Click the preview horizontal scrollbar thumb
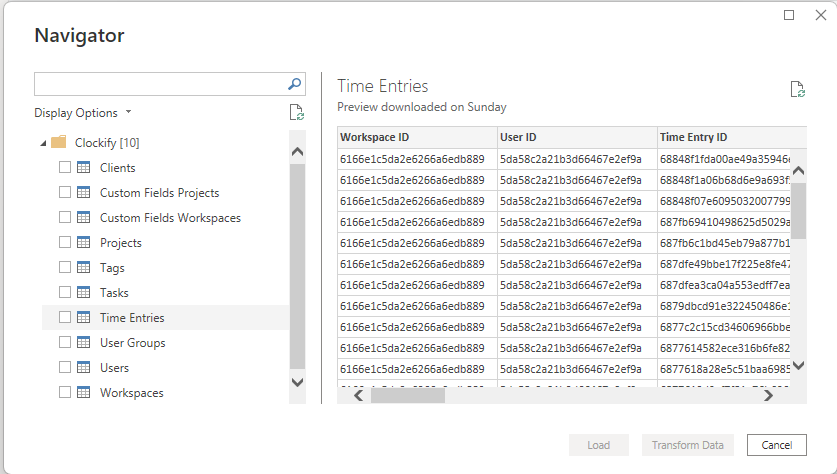Image resolution: width=837 pixels, height=474 pixels. 408,396
